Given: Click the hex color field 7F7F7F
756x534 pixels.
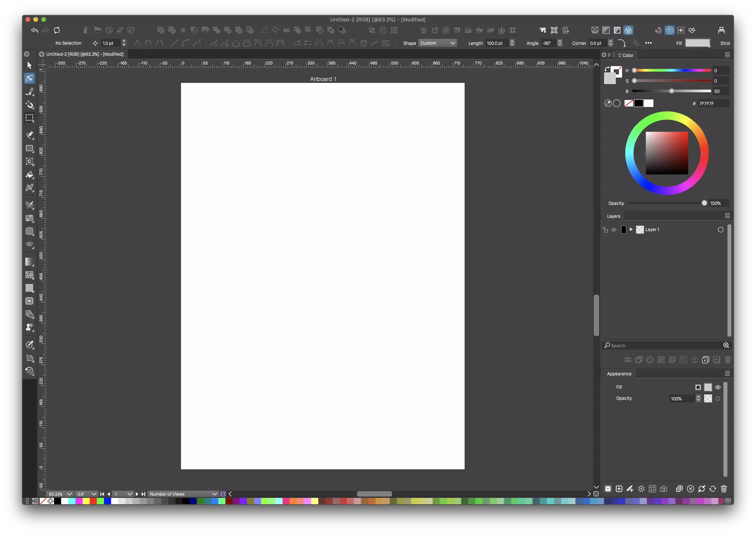Looking at the screenshot, I should [713, 103].
